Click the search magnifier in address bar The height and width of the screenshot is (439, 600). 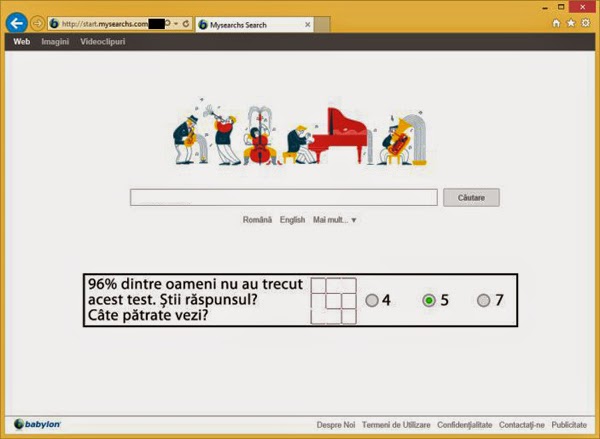(168, 24)
